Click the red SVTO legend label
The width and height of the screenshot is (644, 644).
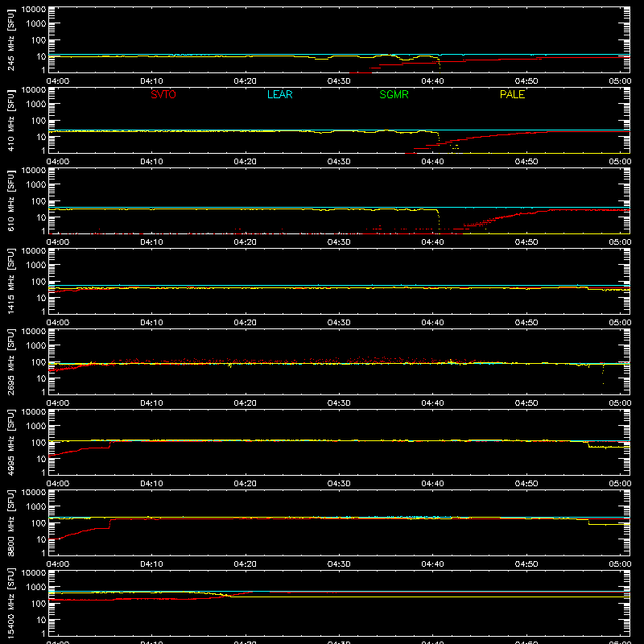point(163,94)
